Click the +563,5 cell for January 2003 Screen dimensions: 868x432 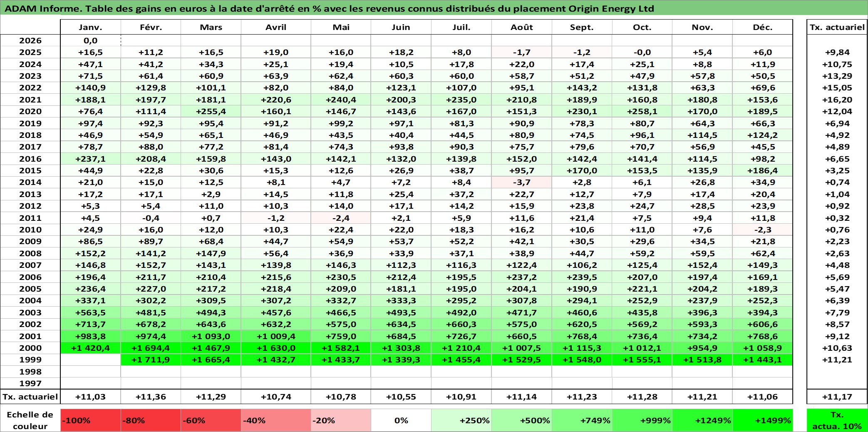[91, 312]
